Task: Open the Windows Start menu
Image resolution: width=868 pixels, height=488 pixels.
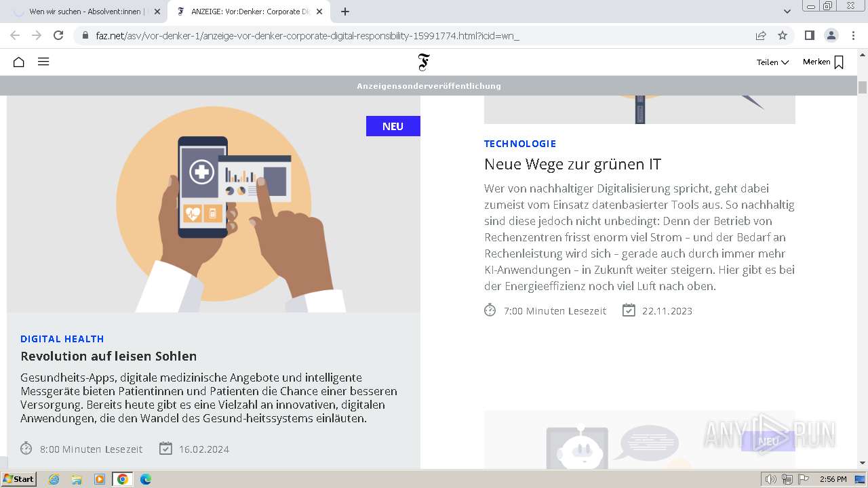Action: coord(19,479)
